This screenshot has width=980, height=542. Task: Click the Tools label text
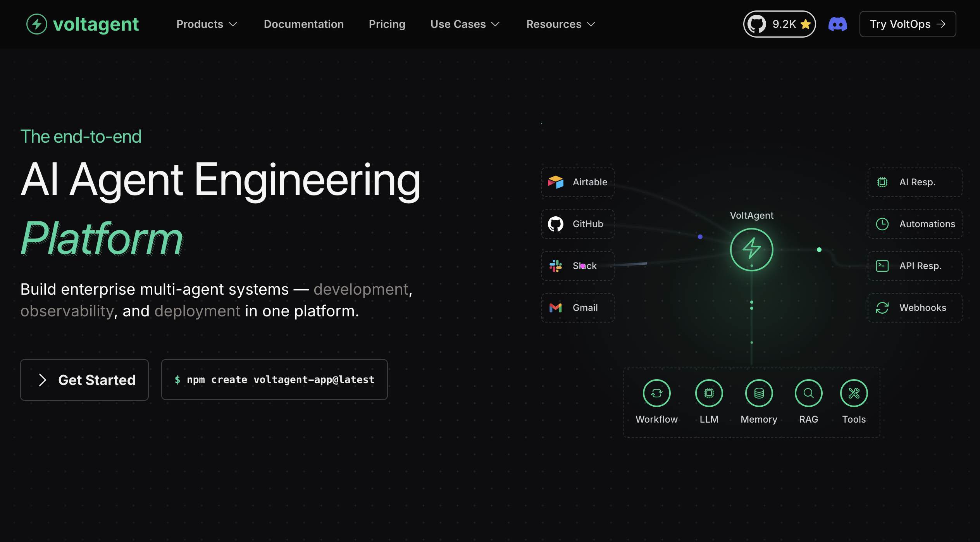click(x=854, y=419)
